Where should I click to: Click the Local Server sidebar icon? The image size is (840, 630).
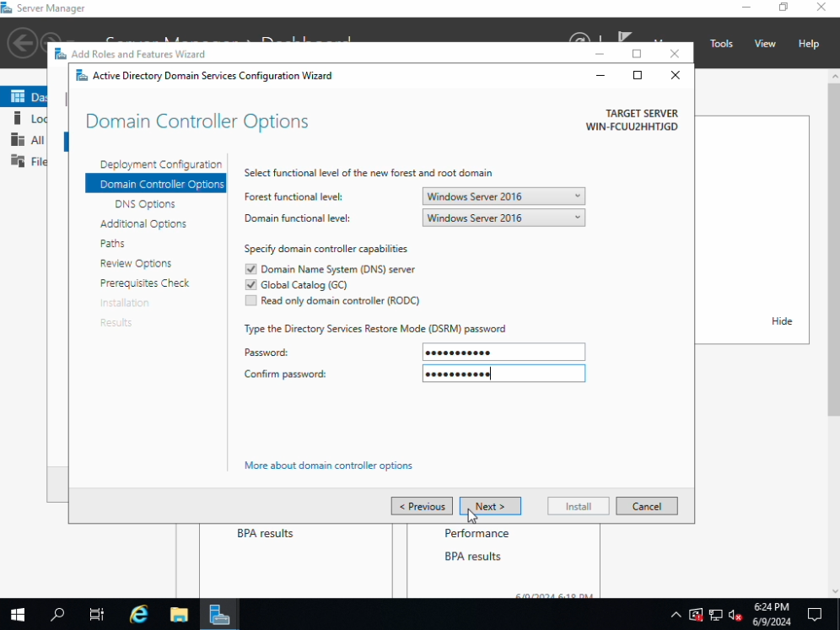pyautogui.click(x=18, y=118)
